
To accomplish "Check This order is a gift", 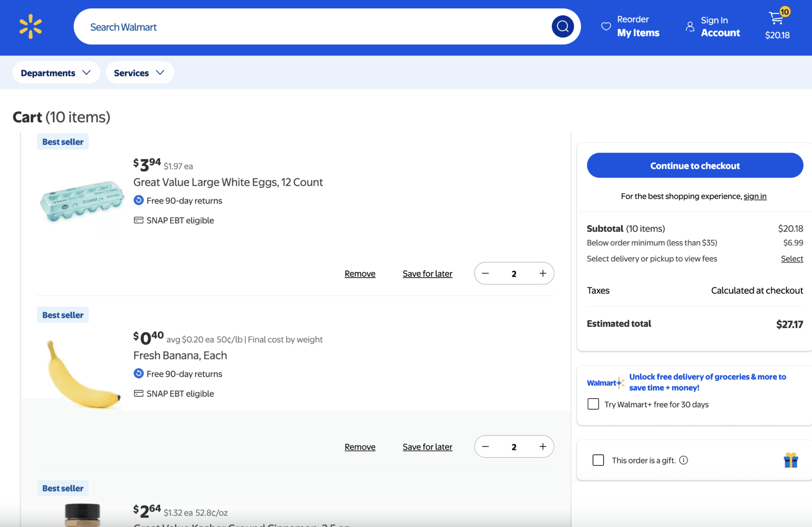I will click(x=598, y=460).
